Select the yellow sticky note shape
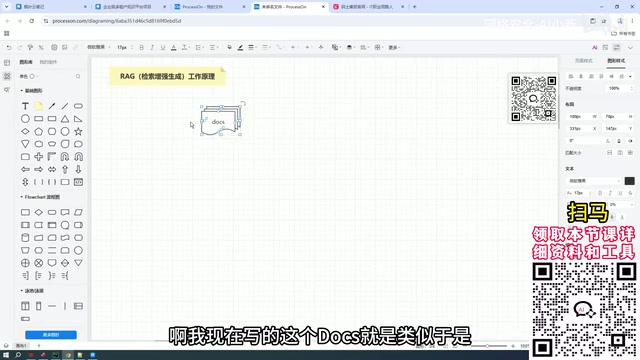The image size is (640, 360). point(38,106)
